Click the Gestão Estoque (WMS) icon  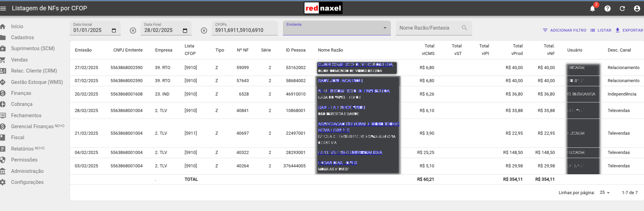[3, 82]
